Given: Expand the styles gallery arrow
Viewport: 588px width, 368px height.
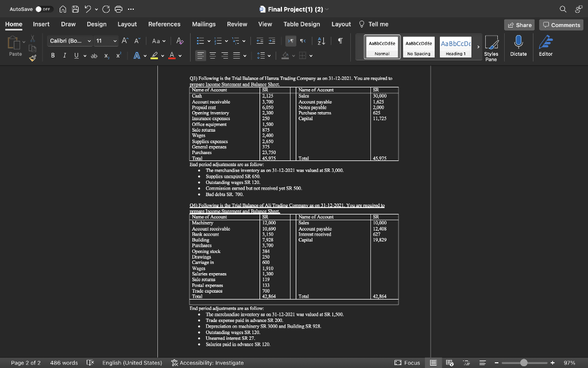Looking at the screenshot, I should click(478, 47).
